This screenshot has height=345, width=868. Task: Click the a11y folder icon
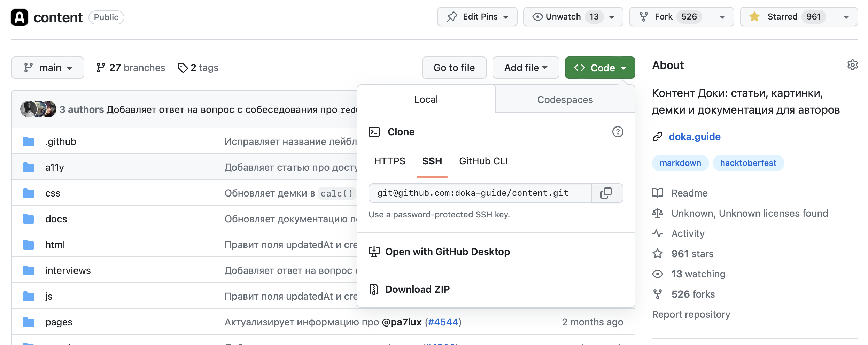(29, 167)
